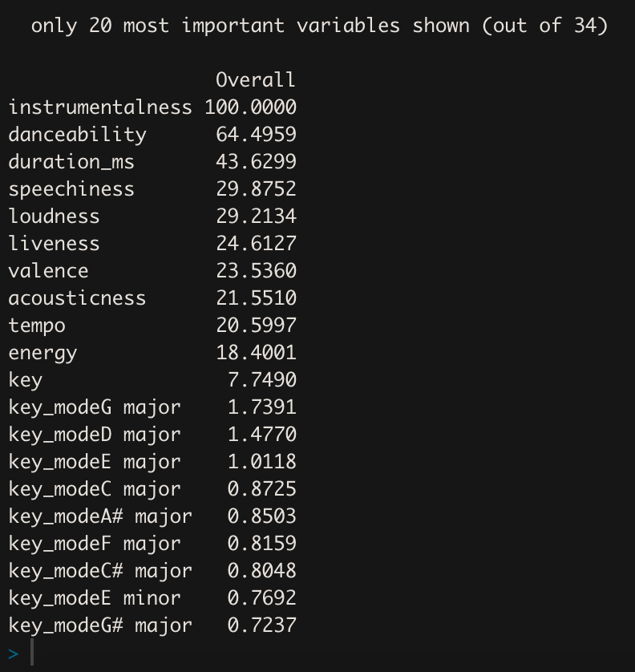Click the key_modeA# major value 0.8503
The width and height of the screenshot is (635, 672).
click(262, 516)
